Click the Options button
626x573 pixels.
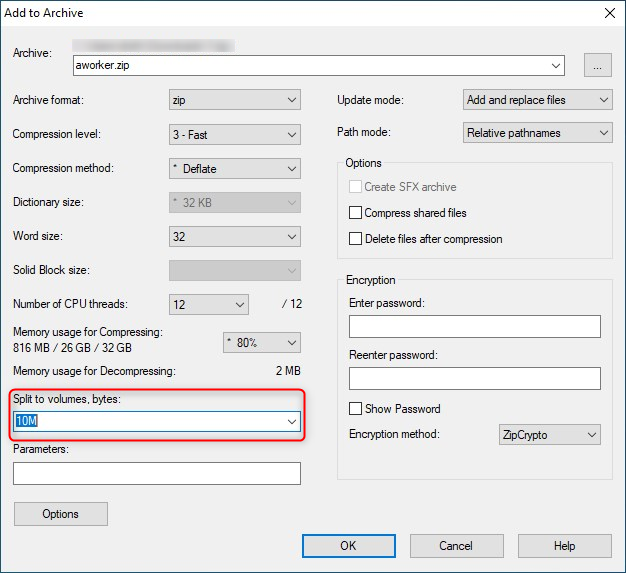[x=61, y=514]
